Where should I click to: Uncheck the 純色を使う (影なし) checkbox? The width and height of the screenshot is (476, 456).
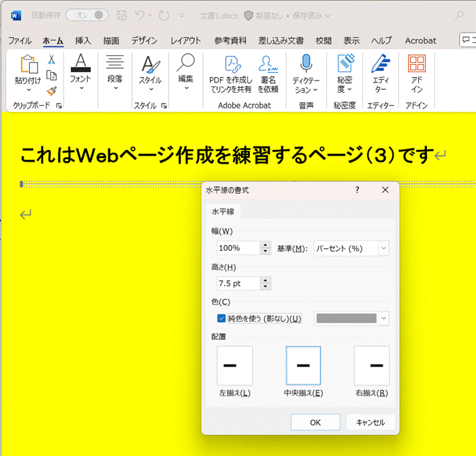pyautogui.click(x=221, y=318)
